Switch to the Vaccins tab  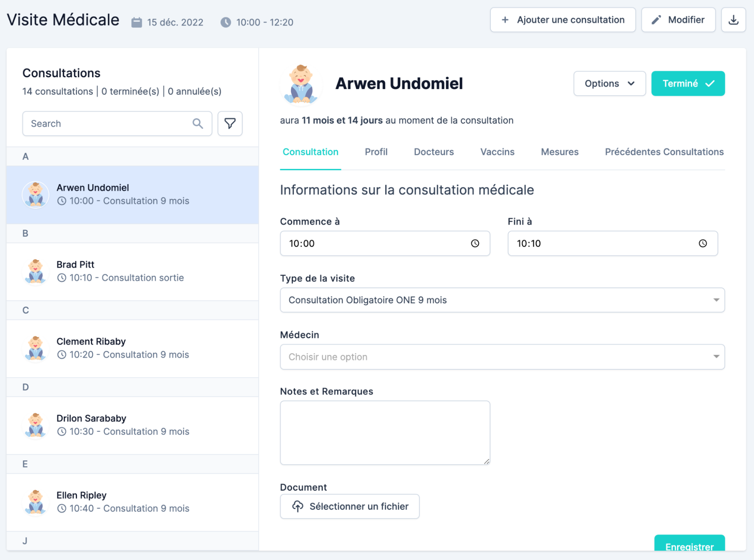(497, 152)
